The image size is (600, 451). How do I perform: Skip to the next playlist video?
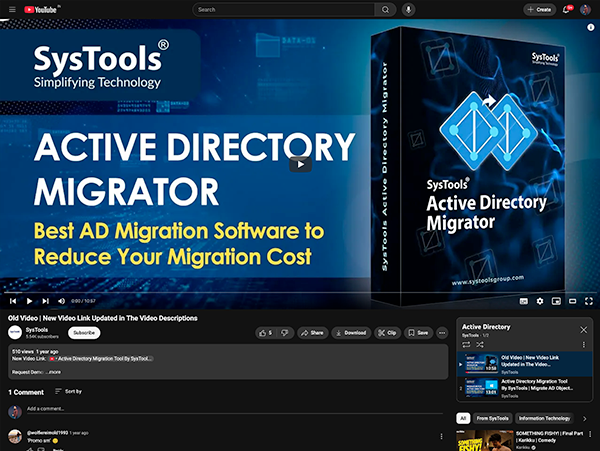[46, 301]
